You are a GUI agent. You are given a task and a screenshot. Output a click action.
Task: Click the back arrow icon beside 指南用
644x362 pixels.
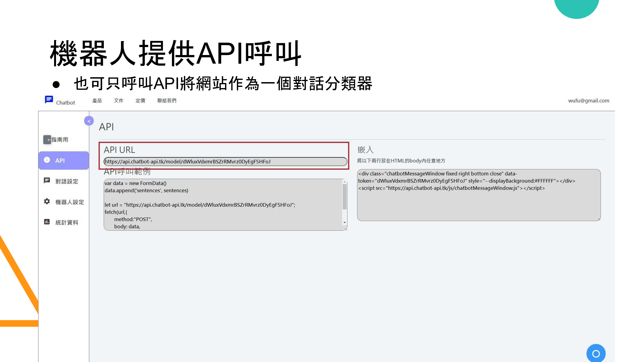[47, 140]
